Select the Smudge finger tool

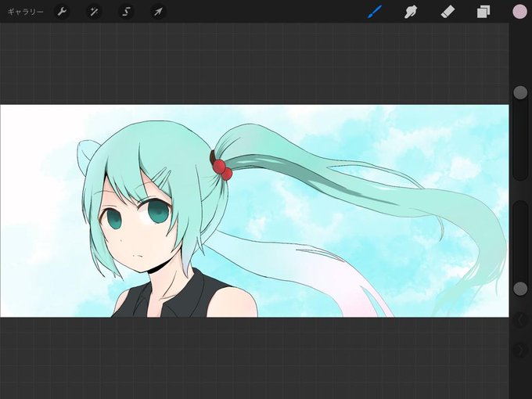point(411,12)
